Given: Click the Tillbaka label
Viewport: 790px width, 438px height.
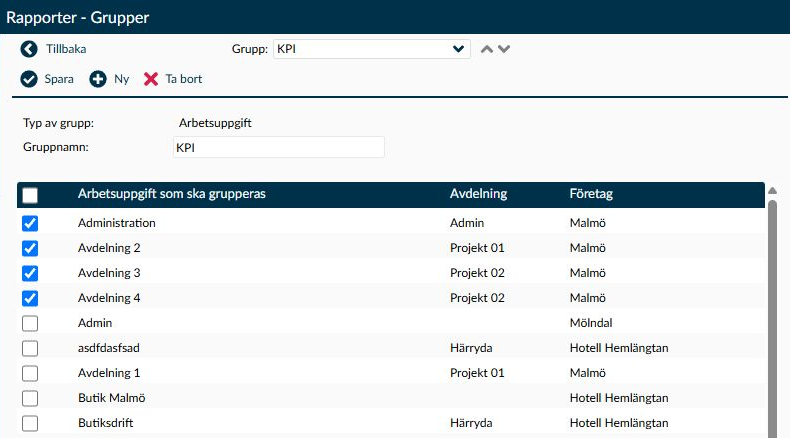Looking at the screenshot, I should pos(66,49).
